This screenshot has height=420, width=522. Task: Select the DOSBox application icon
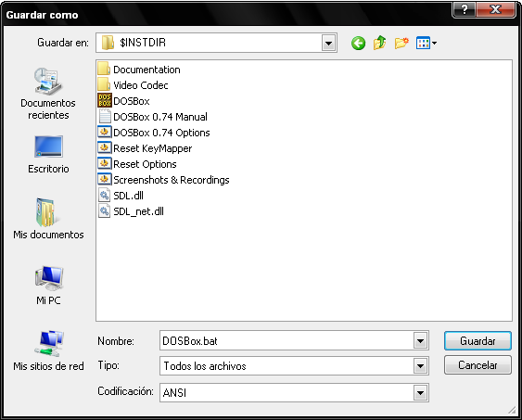click(x=105, y=100)
